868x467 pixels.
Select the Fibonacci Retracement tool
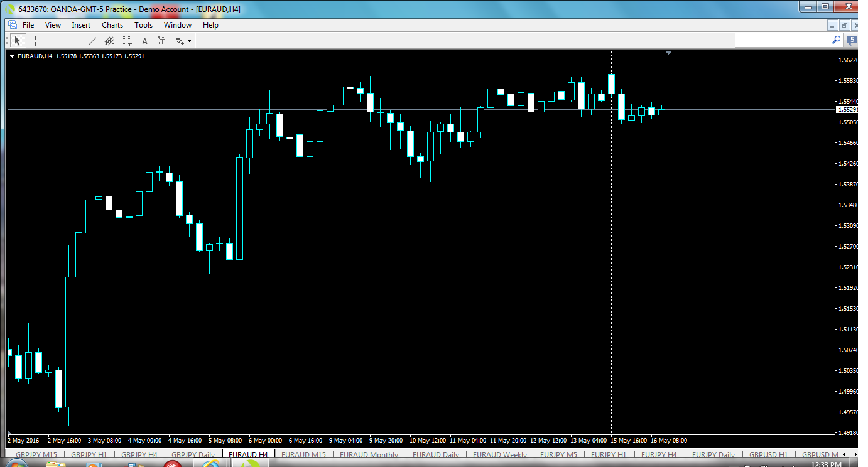pos(127,41)
